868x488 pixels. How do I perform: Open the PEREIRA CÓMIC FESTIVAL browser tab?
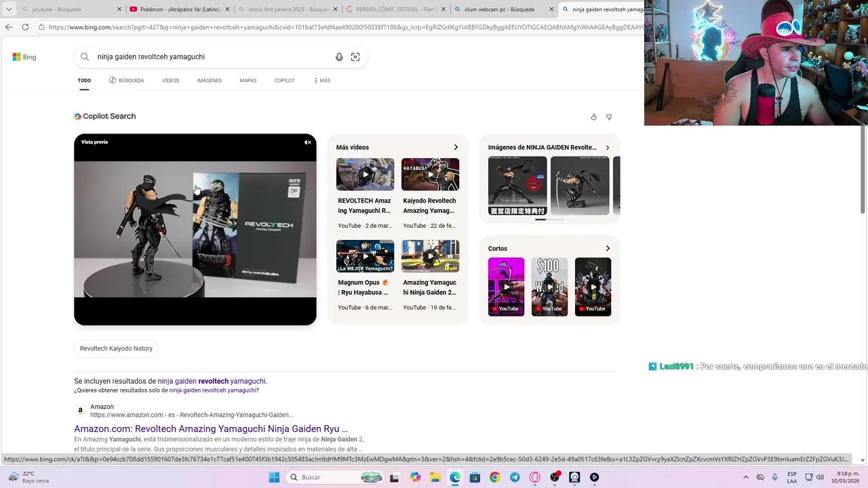(395, 9)
